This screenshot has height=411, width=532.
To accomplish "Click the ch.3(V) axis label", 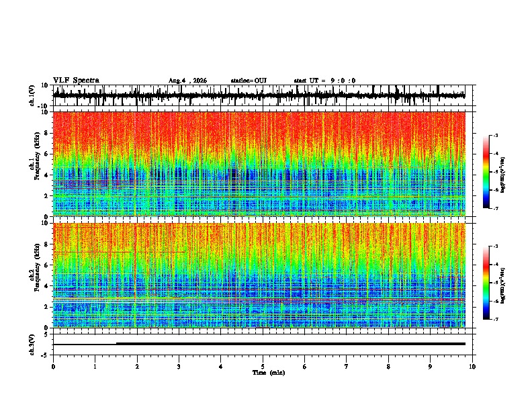I will point(32,345).
